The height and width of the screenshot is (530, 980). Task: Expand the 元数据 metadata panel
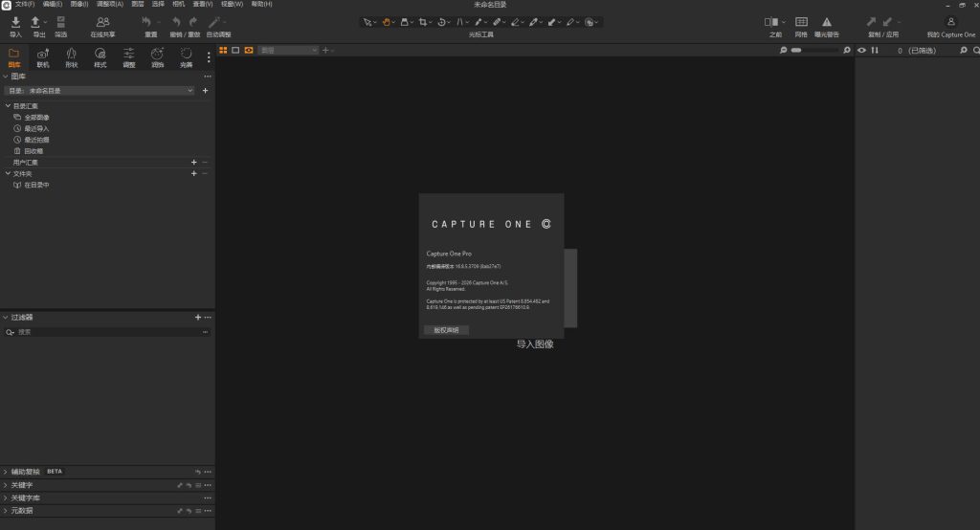6,511
